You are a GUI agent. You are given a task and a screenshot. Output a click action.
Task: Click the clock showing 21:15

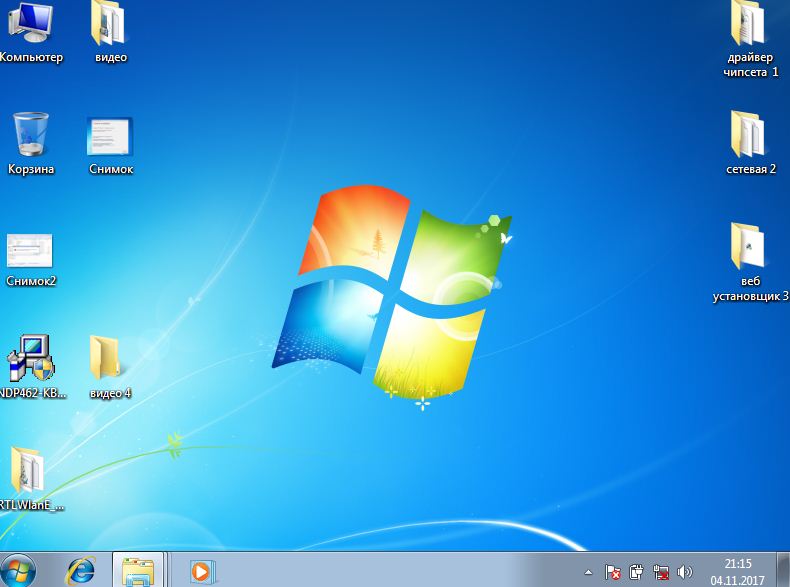click(x=738, y=570)
